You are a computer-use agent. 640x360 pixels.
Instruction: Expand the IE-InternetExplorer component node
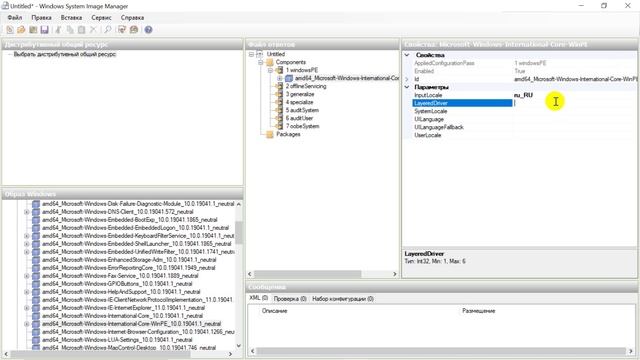click(x=27, y=308)
